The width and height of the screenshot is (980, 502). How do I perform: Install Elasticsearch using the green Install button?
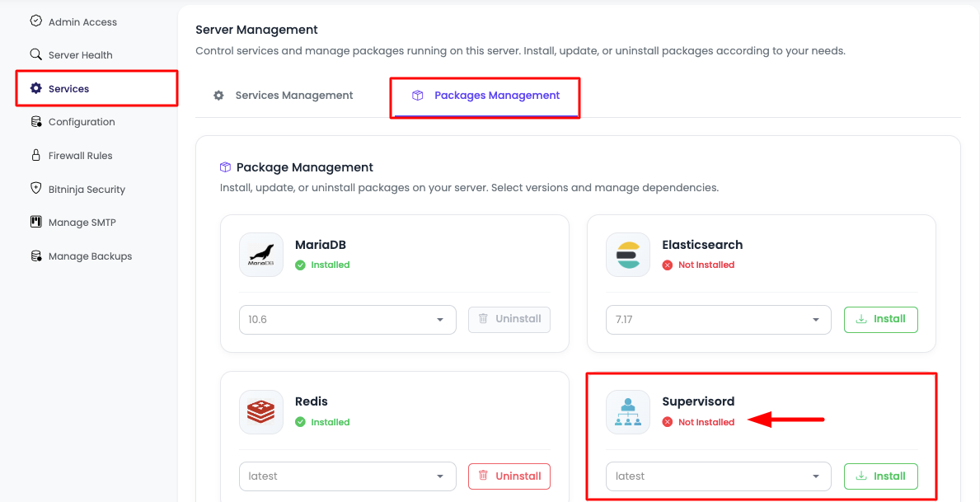tap(880, 319)
